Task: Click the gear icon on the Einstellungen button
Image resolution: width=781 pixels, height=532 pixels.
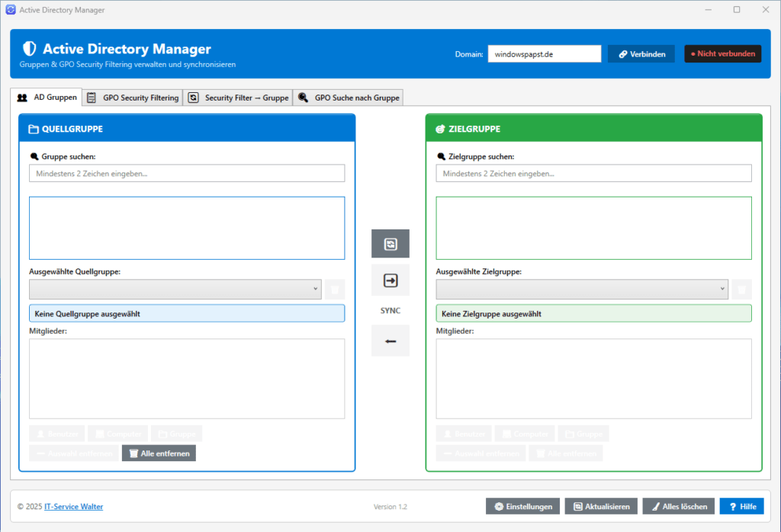Action: (500, 506)
